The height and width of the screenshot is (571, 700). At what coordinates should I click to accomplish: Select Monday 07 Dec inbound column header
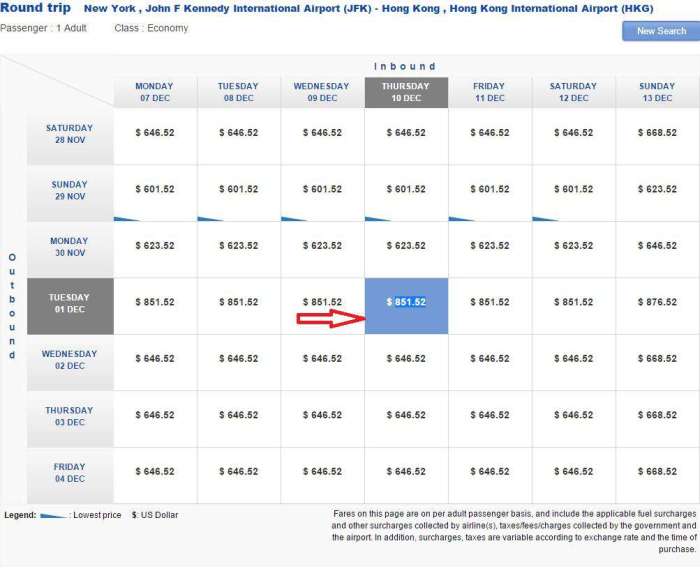pyautogui.click(x=155, y=92)
